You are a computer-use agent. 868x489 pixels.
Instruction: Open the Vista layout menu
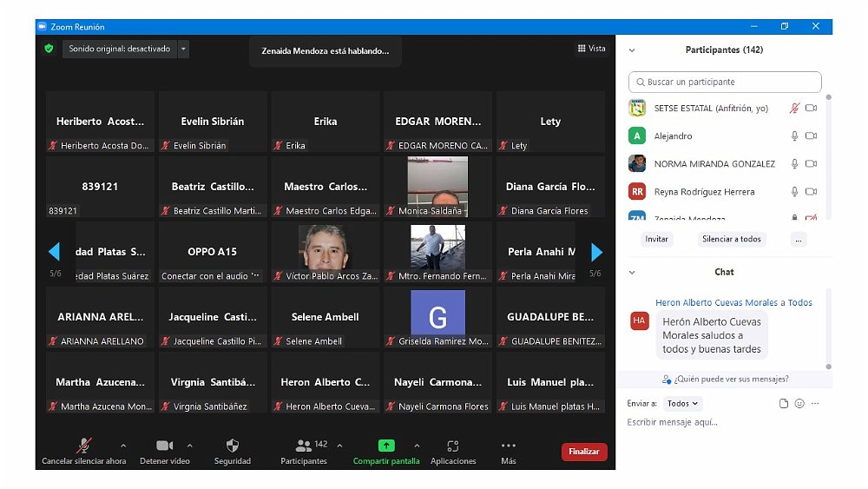(591, 49)
